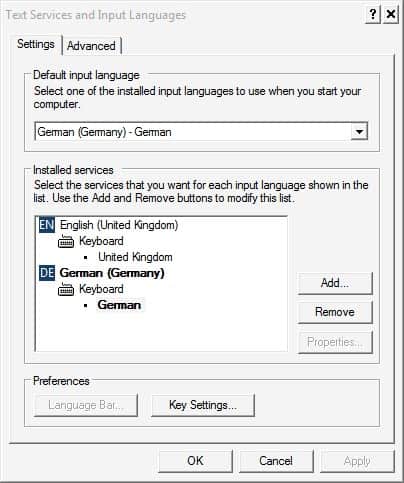Image resolution: width=404 pixels, height=483 pixels.
Task: Click the EN language badge icon
Action: click(47, 225)
